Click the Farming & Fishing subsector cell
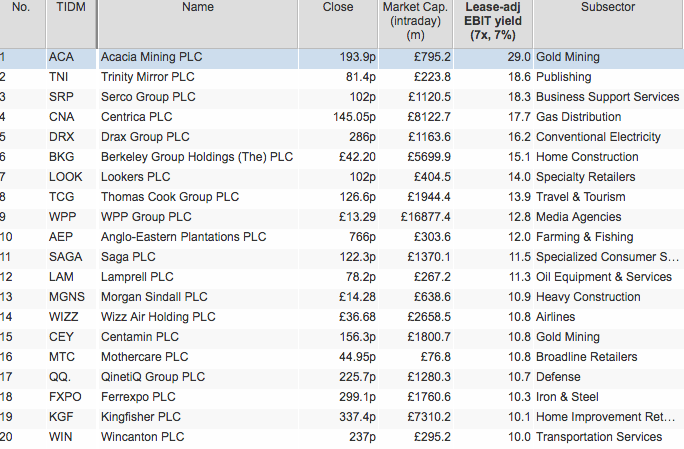Viewport: 684px width, 449px height. pos(585,237)
